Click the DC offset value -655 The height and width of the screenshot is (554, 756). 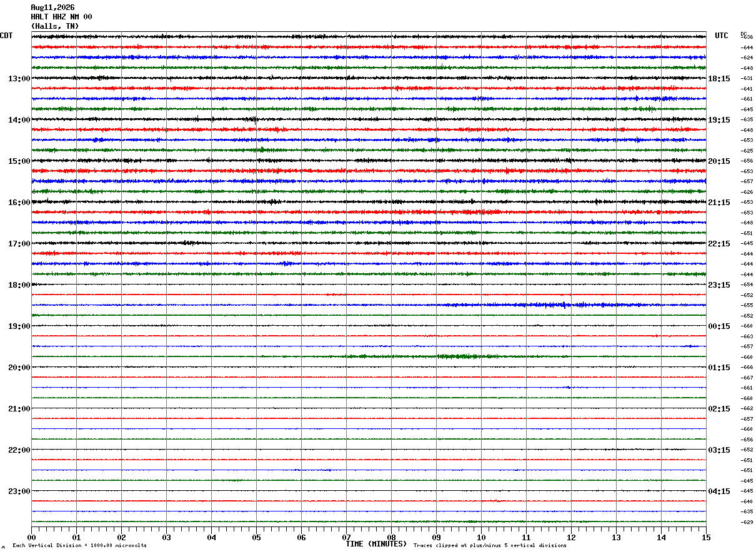coord(747,306)
